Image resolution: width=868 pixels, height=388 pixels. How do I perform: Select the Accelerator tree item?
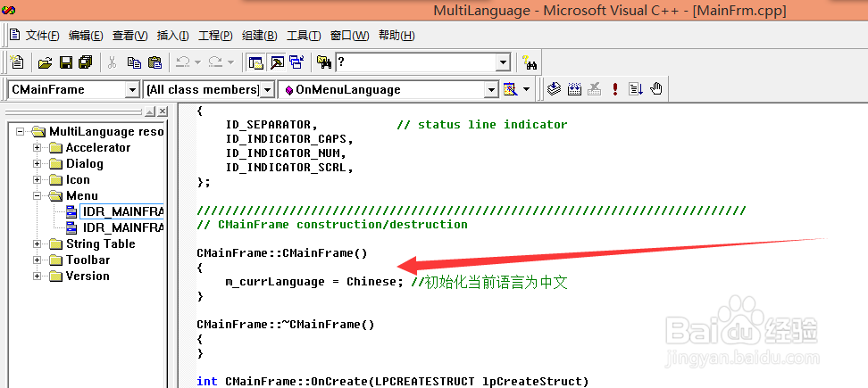pyautogui.click(x=98, y=147)
